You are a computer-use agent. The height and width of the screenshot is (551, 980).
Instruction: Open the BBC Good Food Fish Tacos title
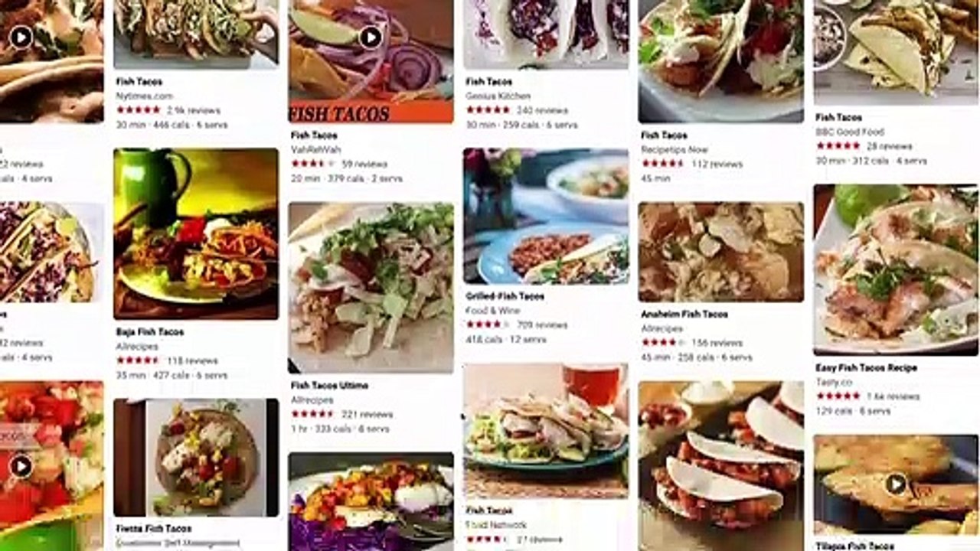tap(839, 117)
